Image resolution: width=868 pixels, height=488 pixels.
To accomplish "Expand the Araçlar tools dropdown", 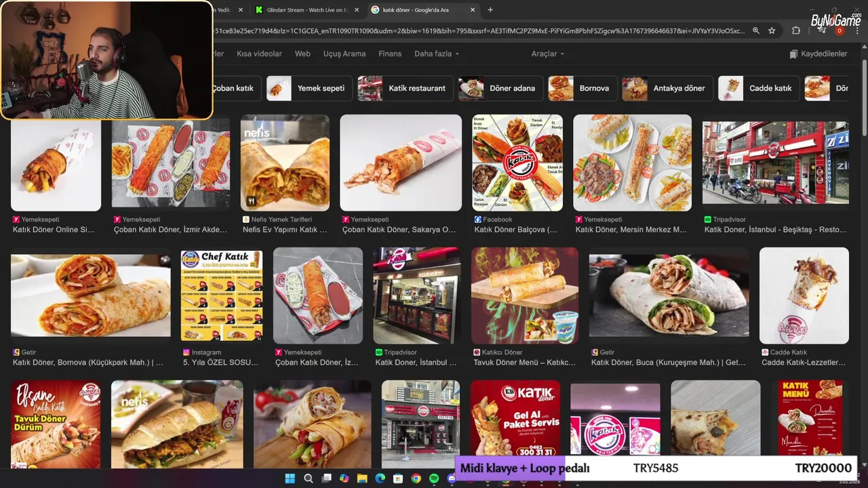I will point(548,54).
